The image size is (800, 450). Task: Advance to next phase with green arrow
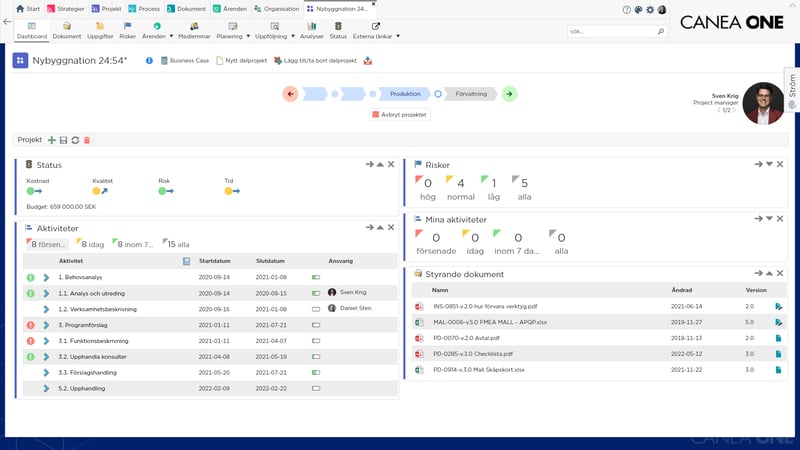[510, 94]
